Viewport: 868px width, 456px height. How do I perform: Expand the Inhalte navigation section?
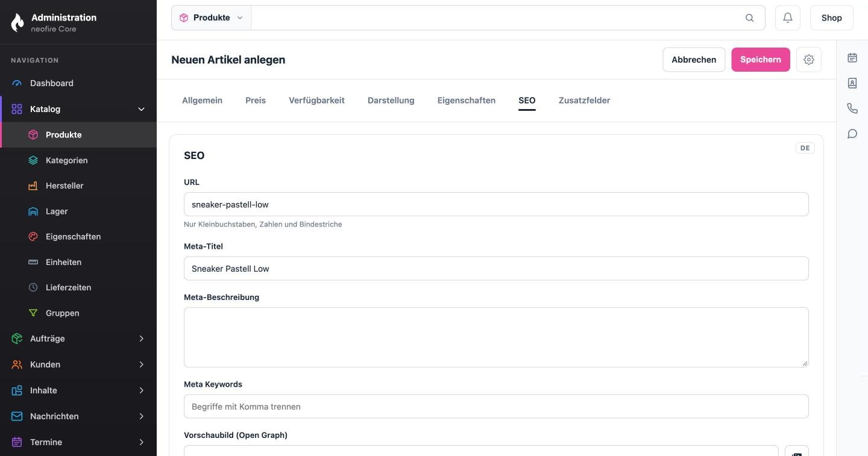(78, 390)
